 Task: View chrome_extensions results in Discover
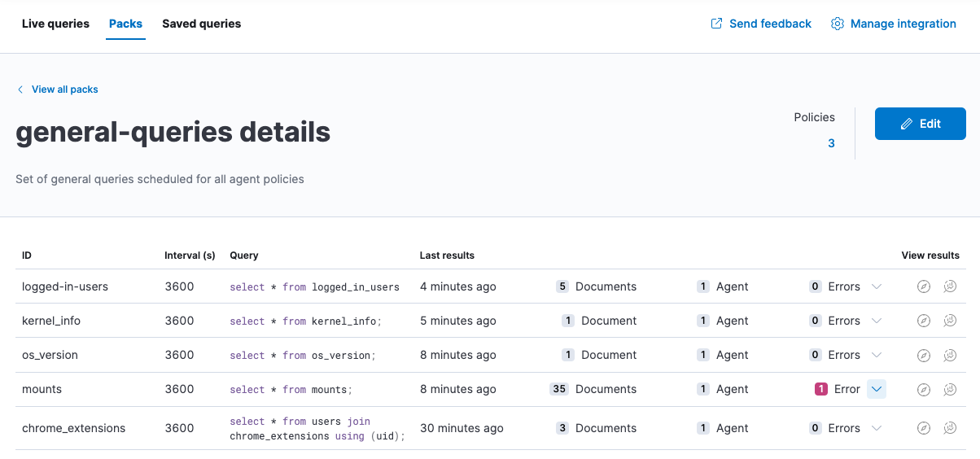point(923,428)
